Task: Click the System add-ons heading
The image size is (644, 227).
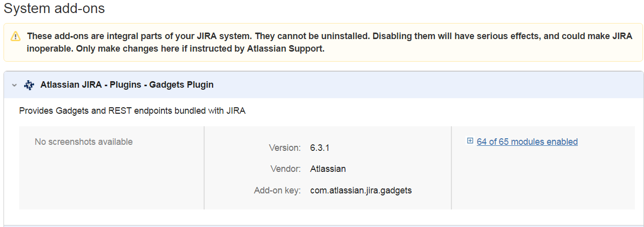Action: [54, 9]
